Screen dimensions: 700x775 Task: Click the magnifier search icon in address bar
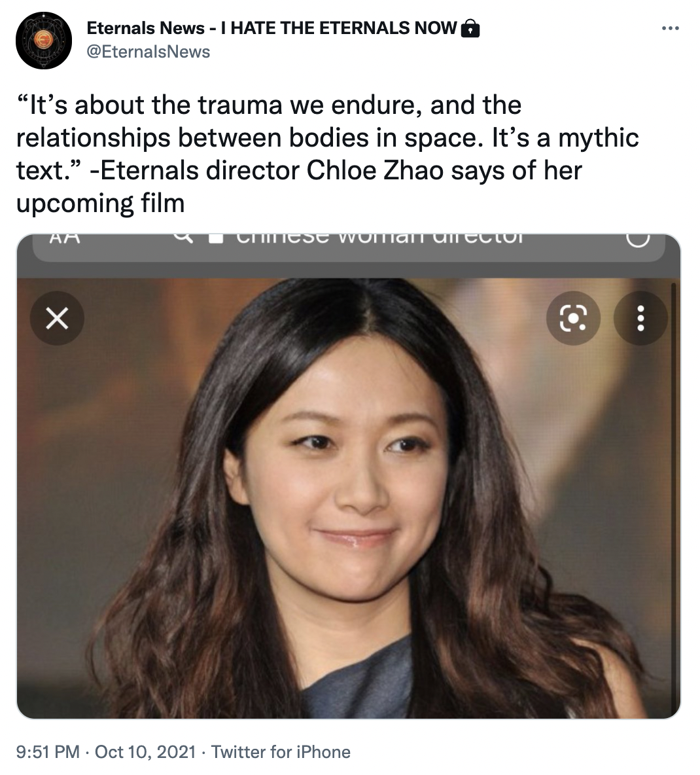(183, 238)
